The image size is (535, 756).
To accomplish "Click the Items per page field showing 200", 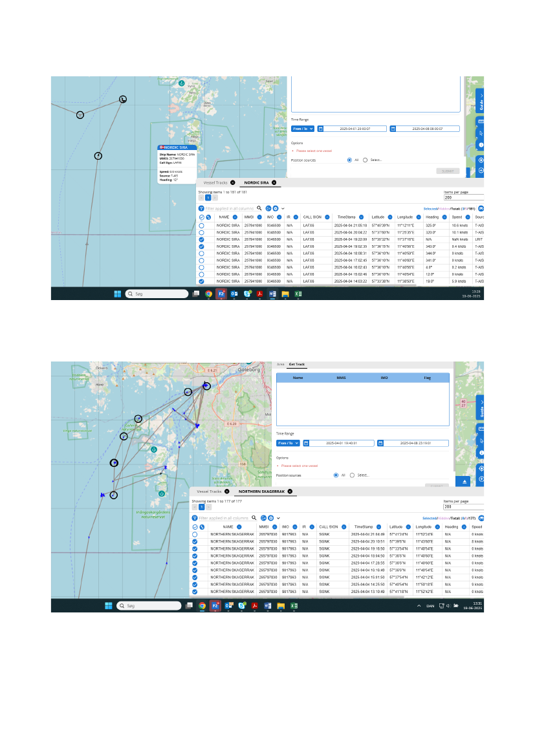I will pyautogui.click(x=463, y=198).
